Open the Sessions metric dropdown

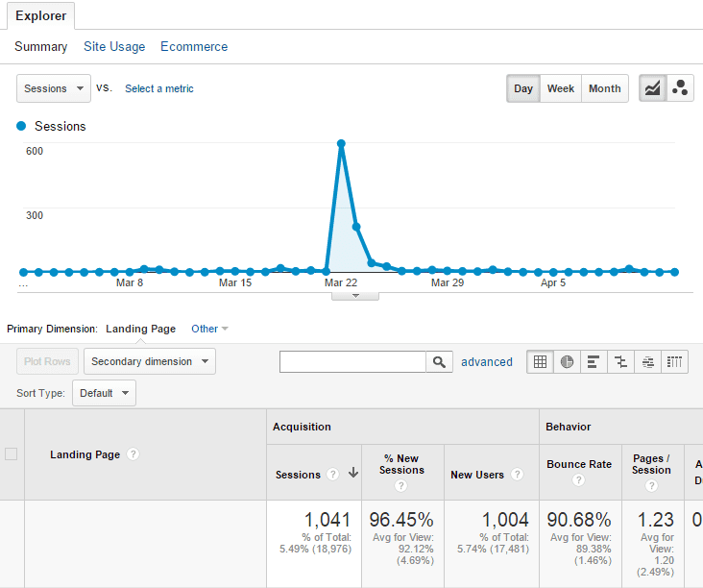(54, 88)
